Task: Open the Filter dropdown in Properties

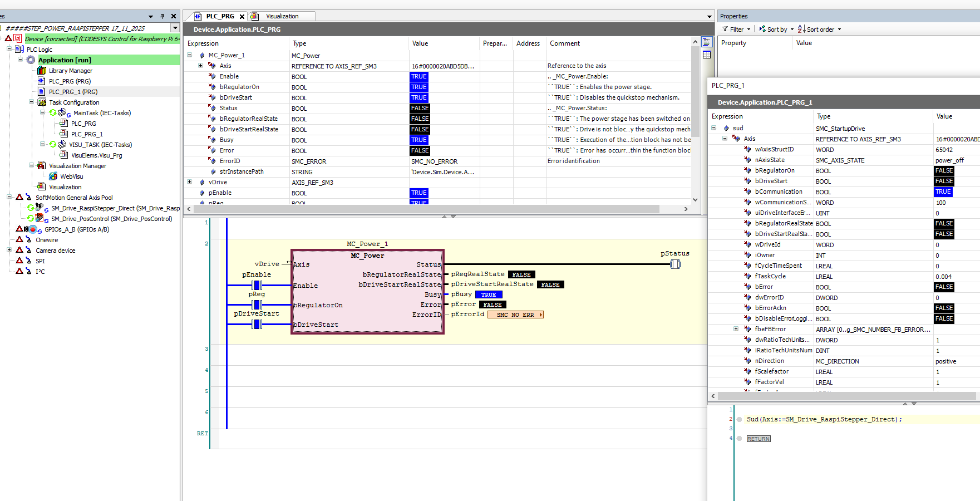Action: pyautogui.click(x=736, y=30)
